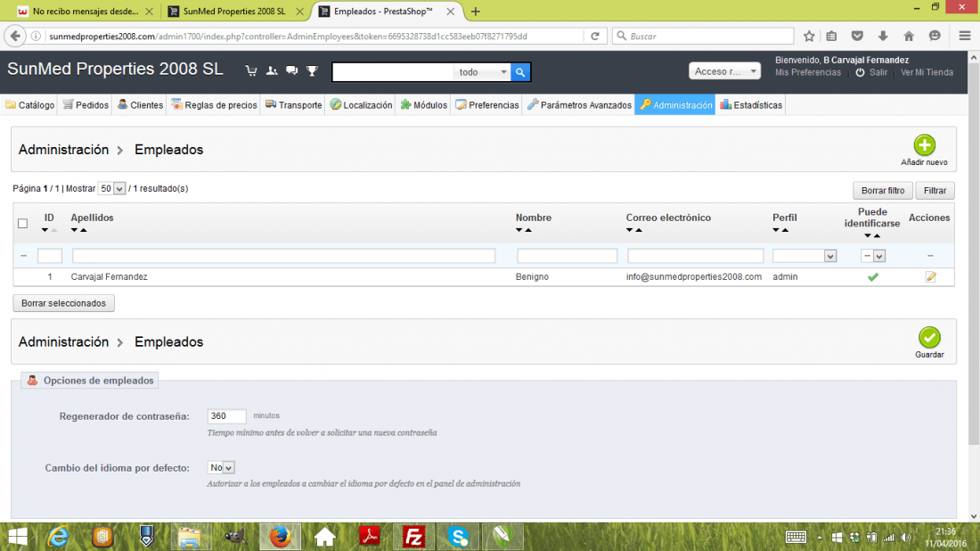980x551 pixels.
Task: Open the Módulos menu tab
Action: click(424, 105)
